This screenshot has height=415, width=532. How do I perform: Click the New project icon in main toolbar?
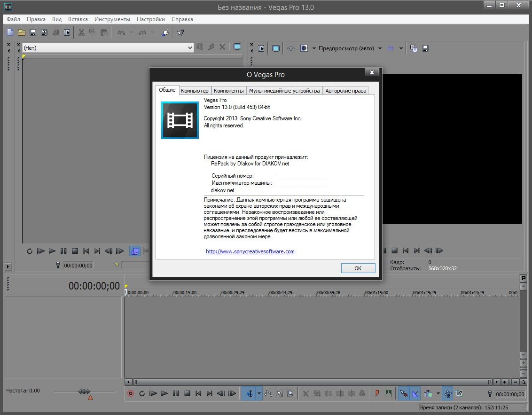pyautogui.click(x=10, y=32)
